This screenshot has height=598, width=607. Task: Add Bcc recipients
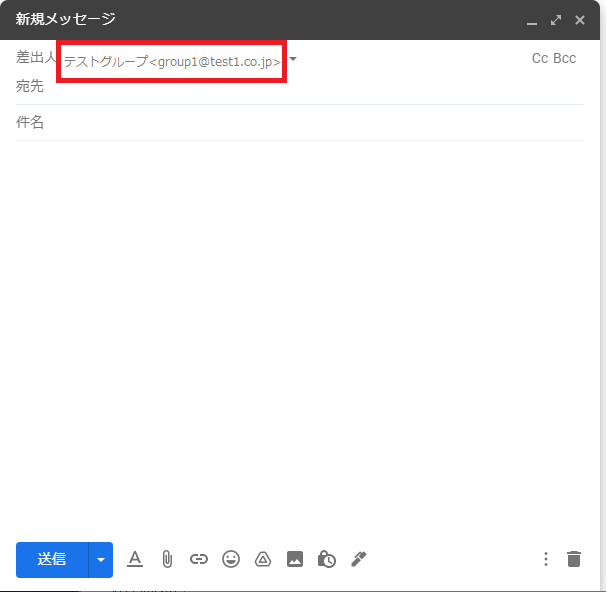pyautogui.click(x=565, y=58)
